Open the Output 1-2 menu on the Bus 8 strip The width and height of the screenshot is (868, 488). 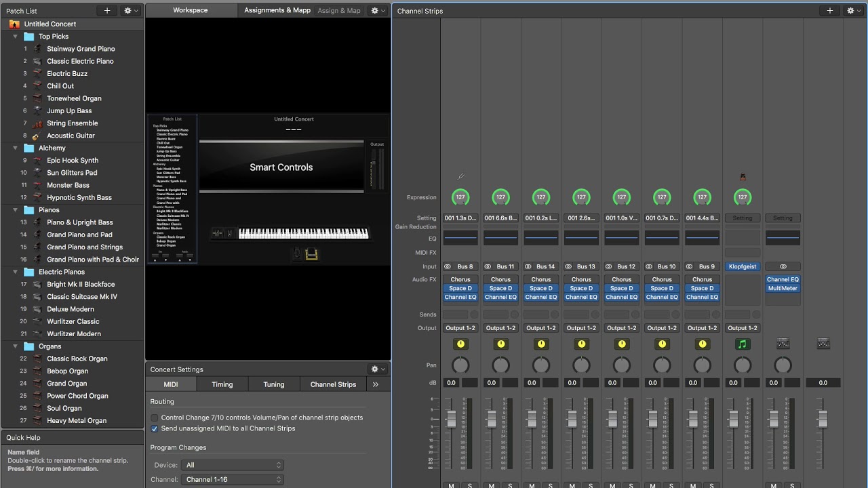460,328
